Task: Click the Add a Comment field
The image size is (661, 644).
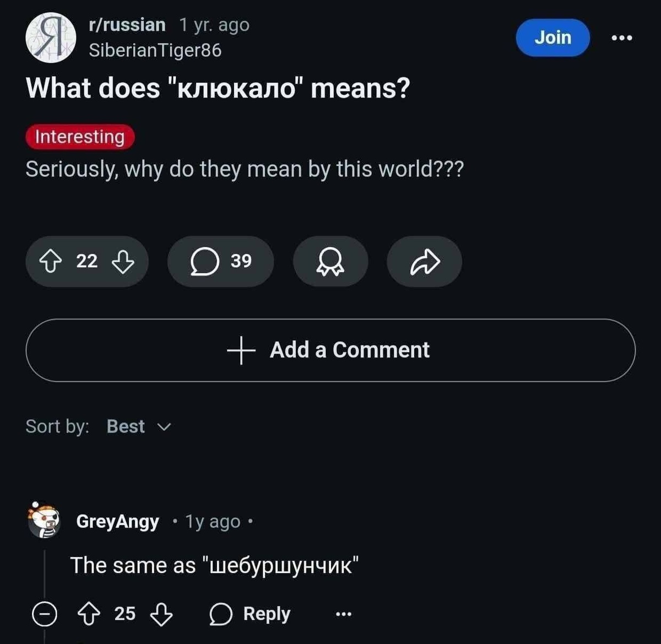Action: (x=330, y=350)
